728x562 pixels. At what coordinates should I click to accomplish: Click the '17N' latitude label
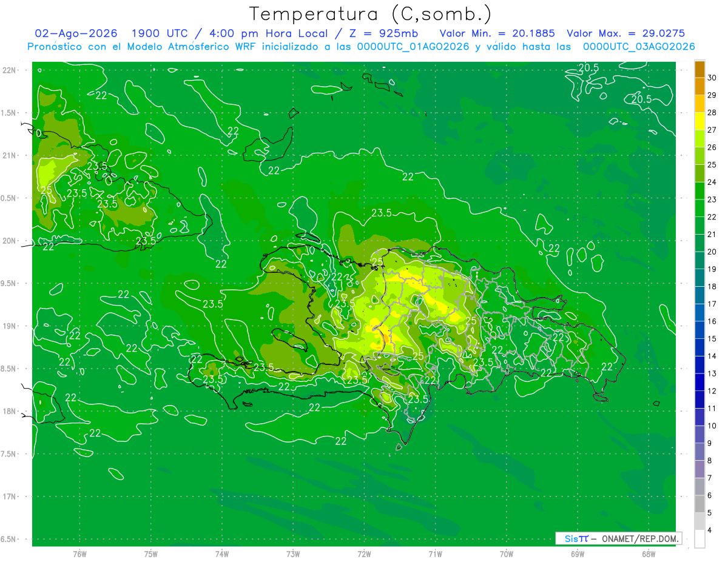pos(9,497)
